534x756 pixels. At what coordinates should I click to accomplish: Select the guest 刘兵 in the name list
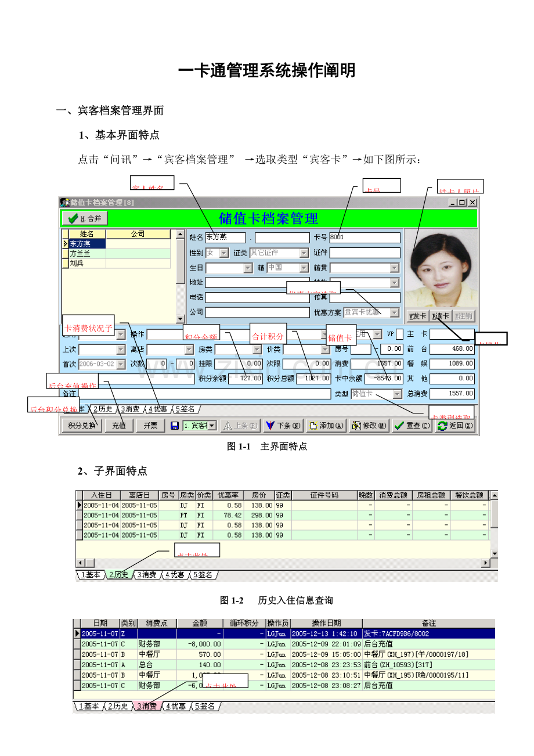87,263
